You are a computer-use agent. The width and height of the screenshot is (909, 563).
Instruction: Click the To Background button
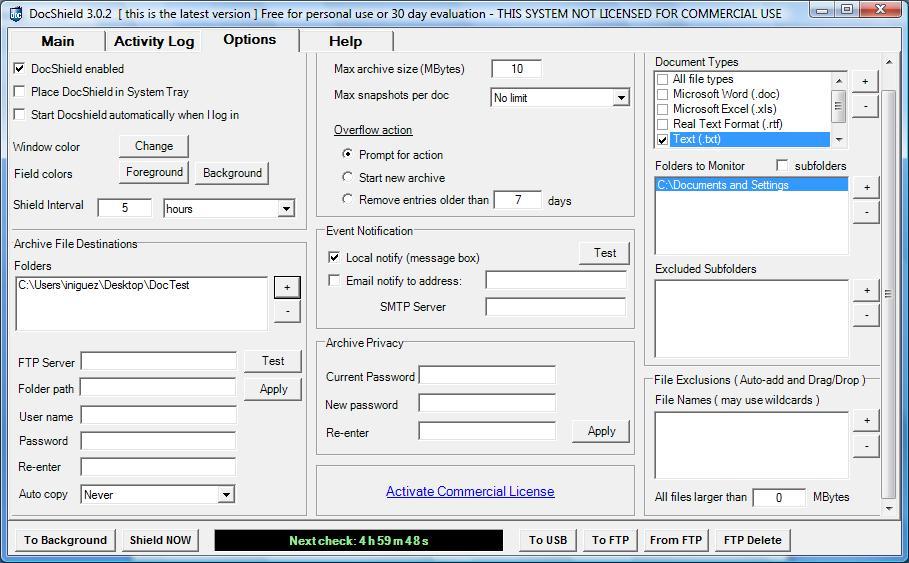[66, 540]
